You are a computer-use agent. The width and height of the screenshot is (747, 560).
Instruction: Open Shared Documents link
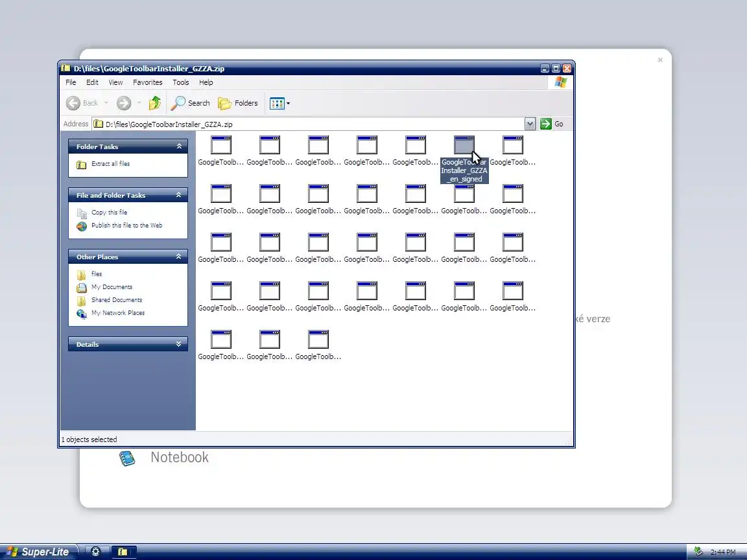click(117, 300)
